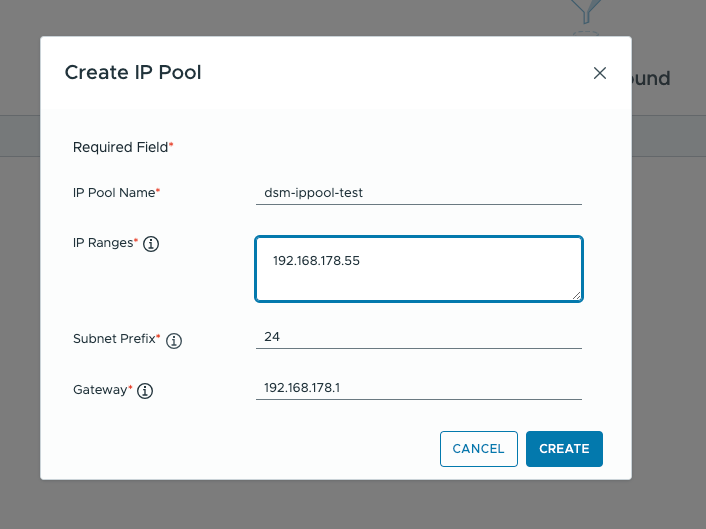
Task: Click the Gateway field showing 192.168.178.1
Action: tap(419, 388)
